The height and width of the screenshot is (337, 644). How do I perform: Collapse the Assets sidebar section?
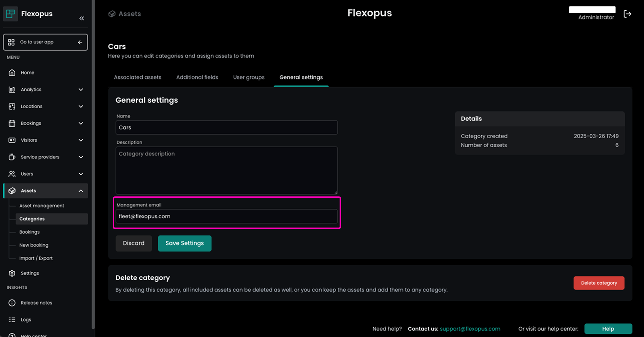click(81, 191)
